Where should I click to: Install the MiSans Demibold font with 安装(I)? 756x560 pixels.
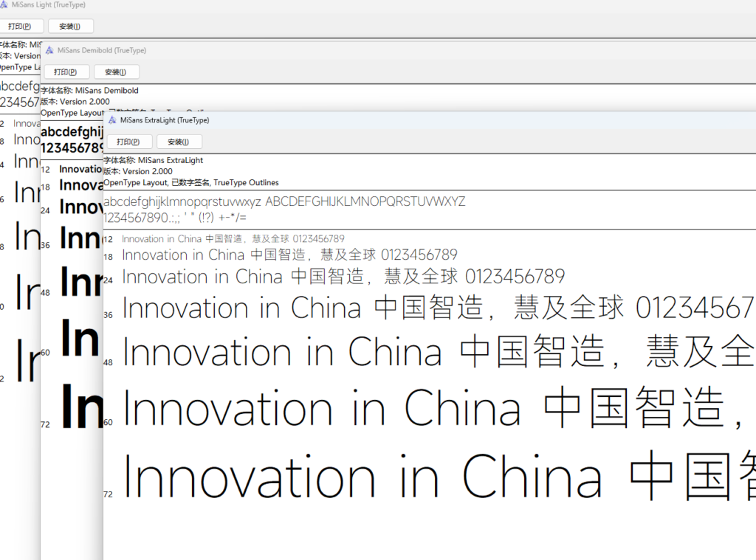click(x=116, y=72)
